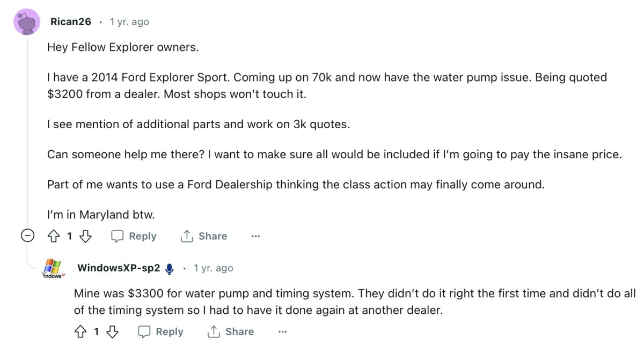Open WindowsXP-sp2's user profile link
The width and height of the screenshot is (644, 361).
pos(119,268)
